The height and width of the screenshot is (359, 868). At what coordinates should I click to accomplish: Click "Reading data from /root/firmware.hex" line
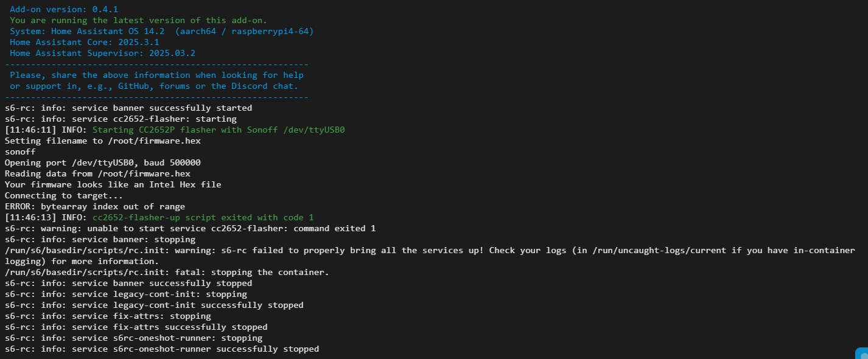coord(97,173)
